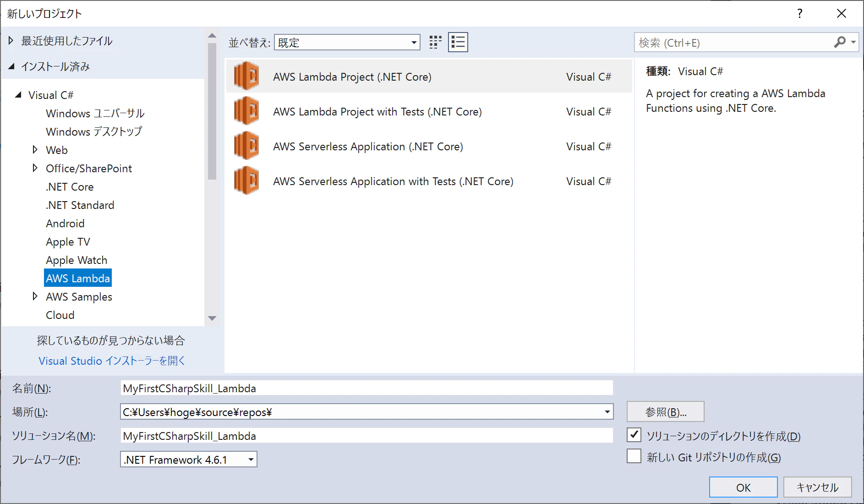
Task: Select the Apple Watch category
Action: pyautogui.click(x=77, y=260)
